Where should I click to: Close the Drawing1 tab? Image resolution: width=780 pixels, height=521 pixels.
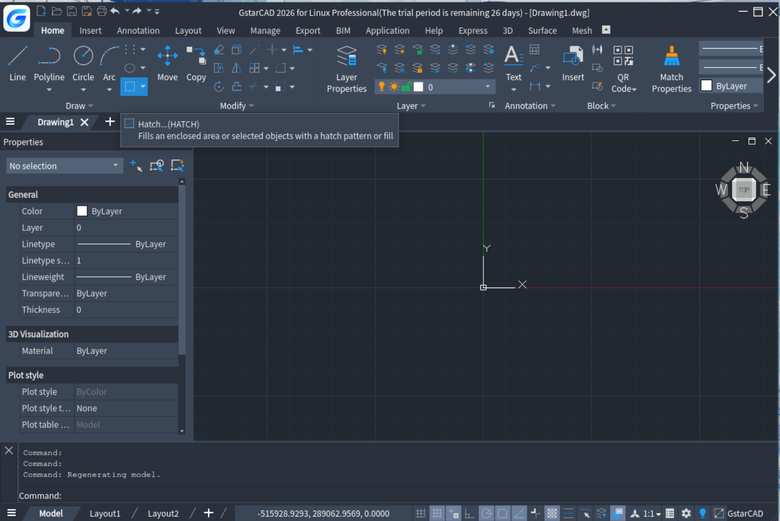[x=85, y=122]
